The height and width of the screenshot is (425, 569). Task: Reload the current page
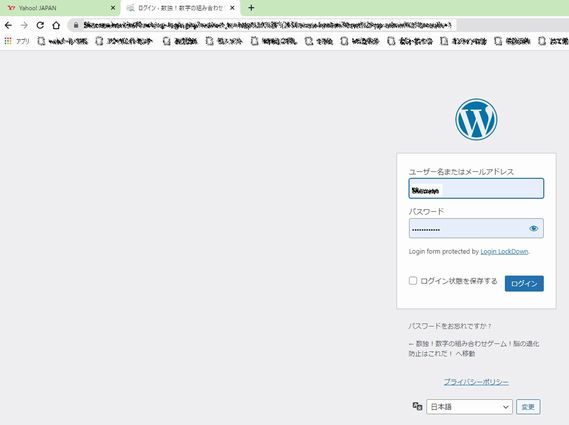(40, 25)
